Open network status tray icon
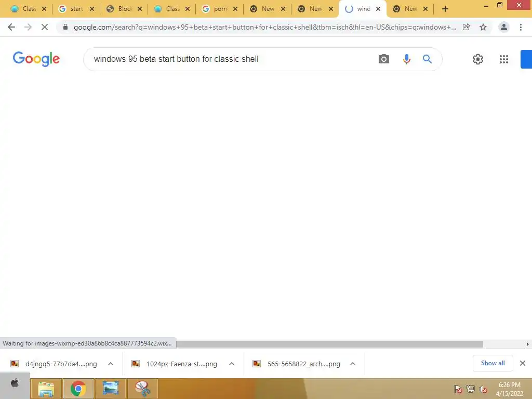The image size is (532, 399). point(471,389)
